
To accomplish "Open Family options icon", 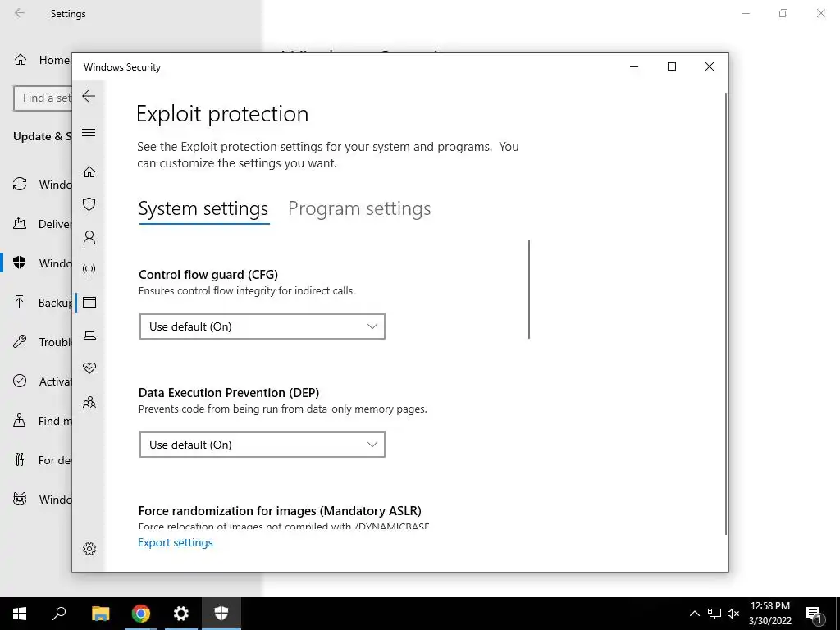I will tap(89, 402).
